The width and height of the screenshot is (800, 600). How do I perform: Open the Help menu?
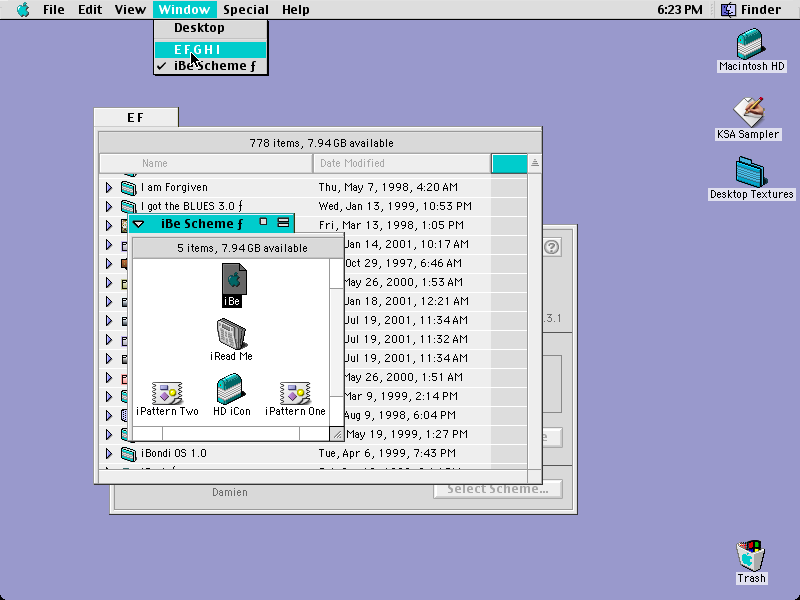(295, 10)
